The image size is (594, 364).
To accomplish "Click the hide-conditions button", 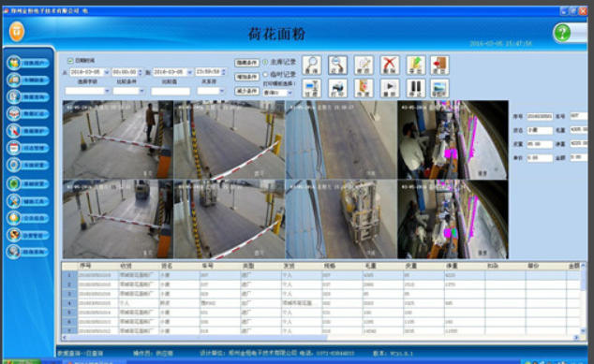I will 247,63.
